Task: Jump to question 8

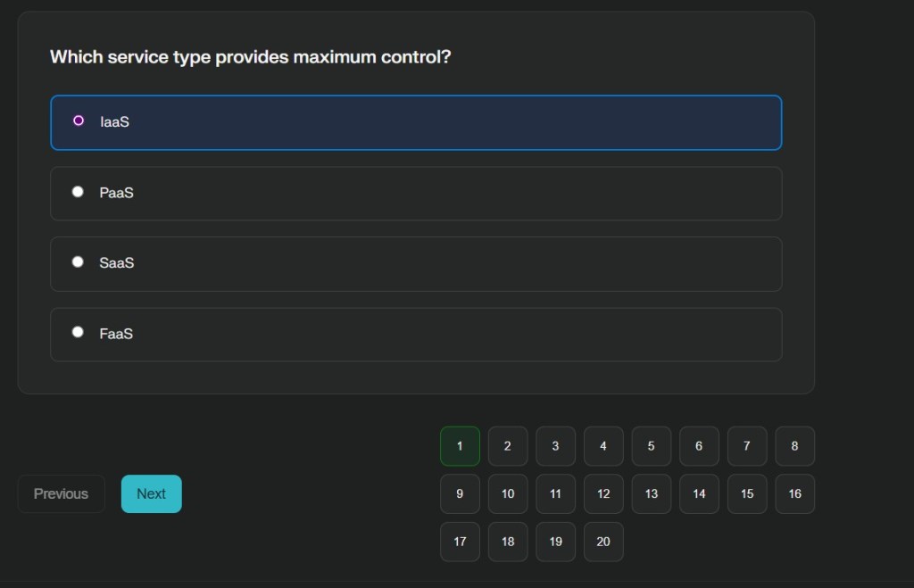Action: pyautogui.click(x=794, y=446)
